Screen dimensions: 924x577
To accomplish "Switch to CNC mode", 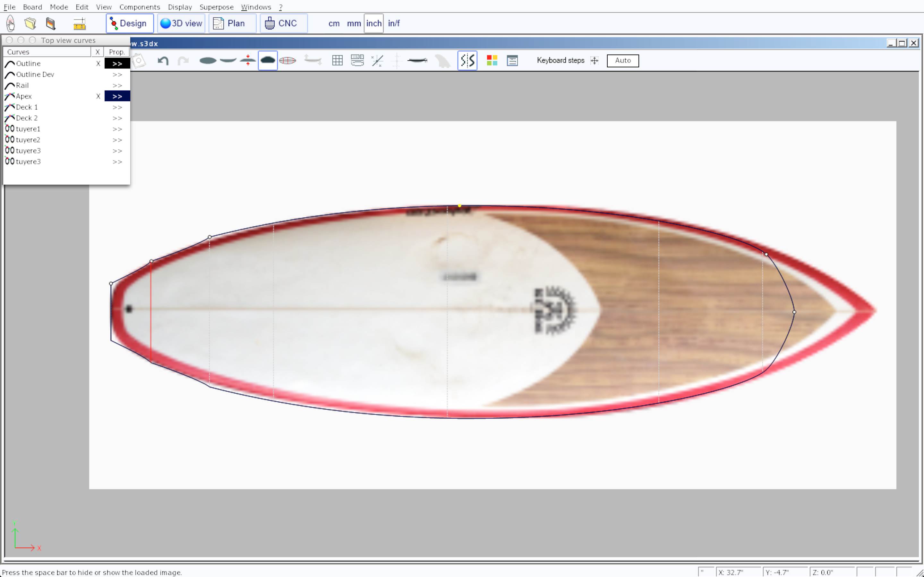I will pos(283,24).
